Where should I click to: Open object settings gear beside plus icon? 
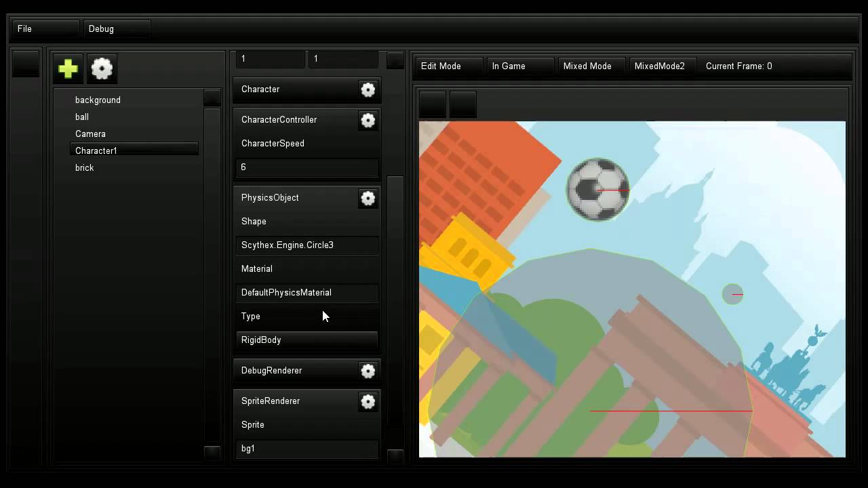coord(102,68)
